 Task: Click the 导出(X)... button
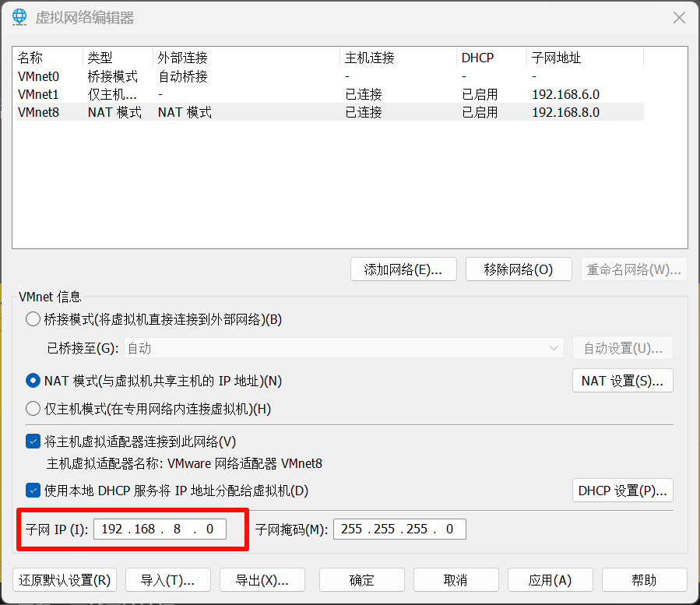(262, 580)
